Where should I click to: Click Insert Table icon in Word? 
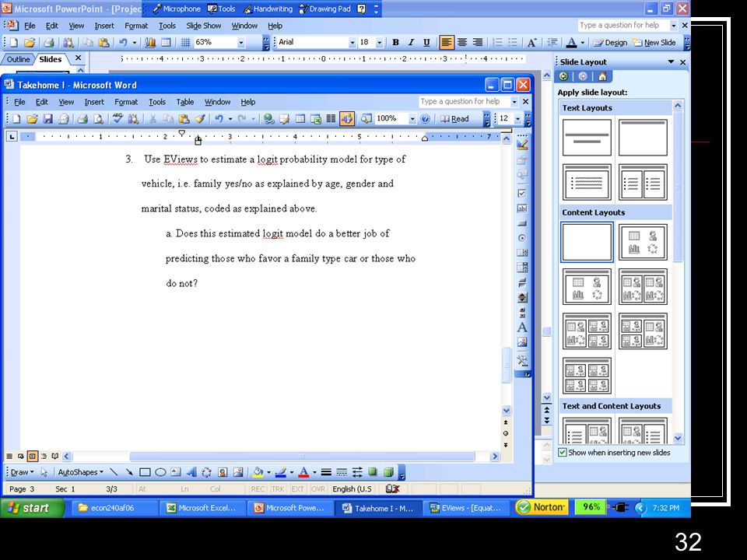pyautogui.click(x=300, y=118)
